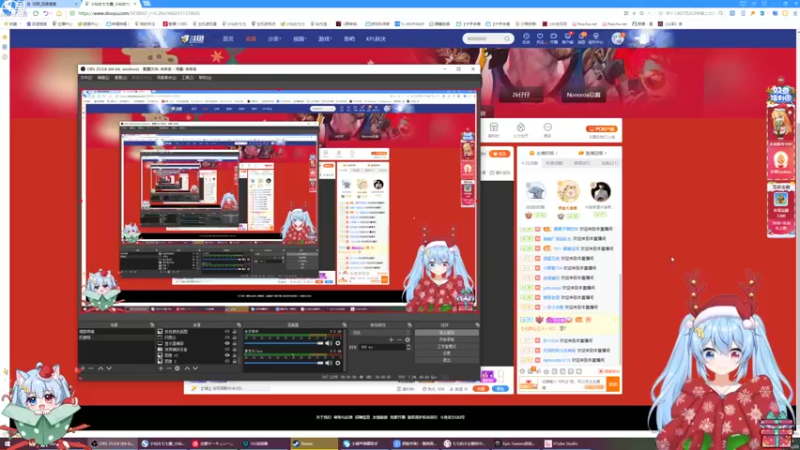This screenshot has width=800, height=450.
Task: Click KPL职业 link in Douyu navigation
Action: point(376,39)
